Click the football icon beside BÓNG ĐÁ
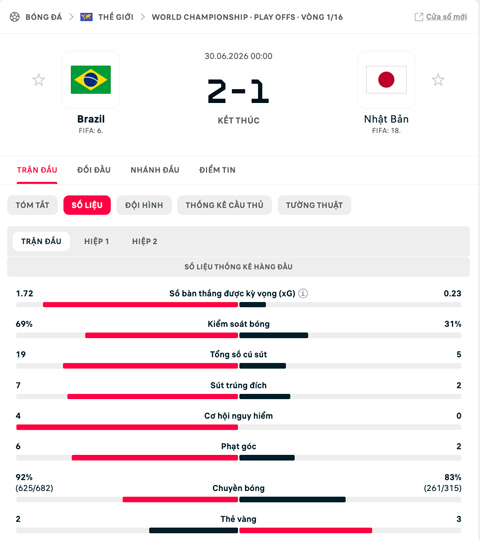The width and height of the screenshot is (480, 540). click(14, 17)
